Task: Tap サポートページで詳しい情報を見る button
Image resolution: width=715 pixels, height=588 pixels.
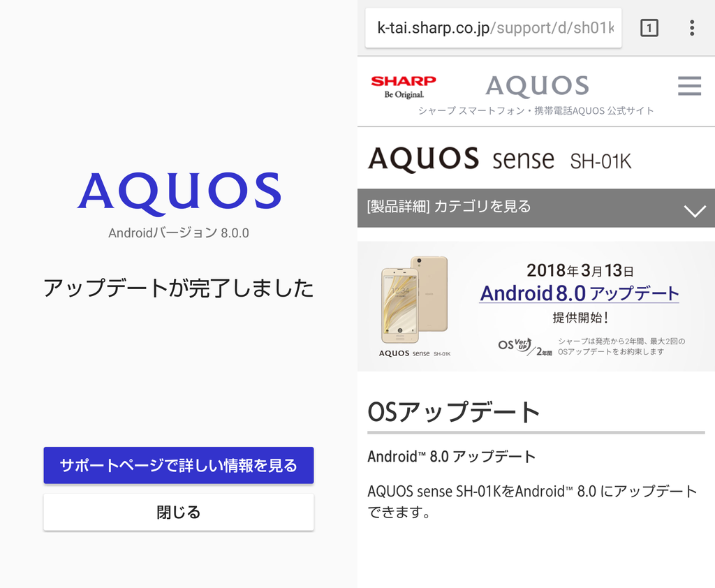Action: point(179,465)
